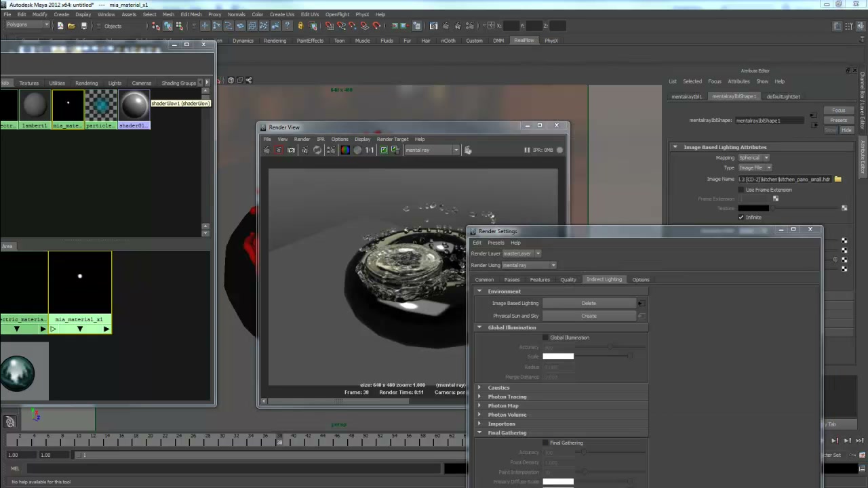Pause IPR tuning in Render View
The width and height of the screenshot is (868, 488).
coord(527,150)
